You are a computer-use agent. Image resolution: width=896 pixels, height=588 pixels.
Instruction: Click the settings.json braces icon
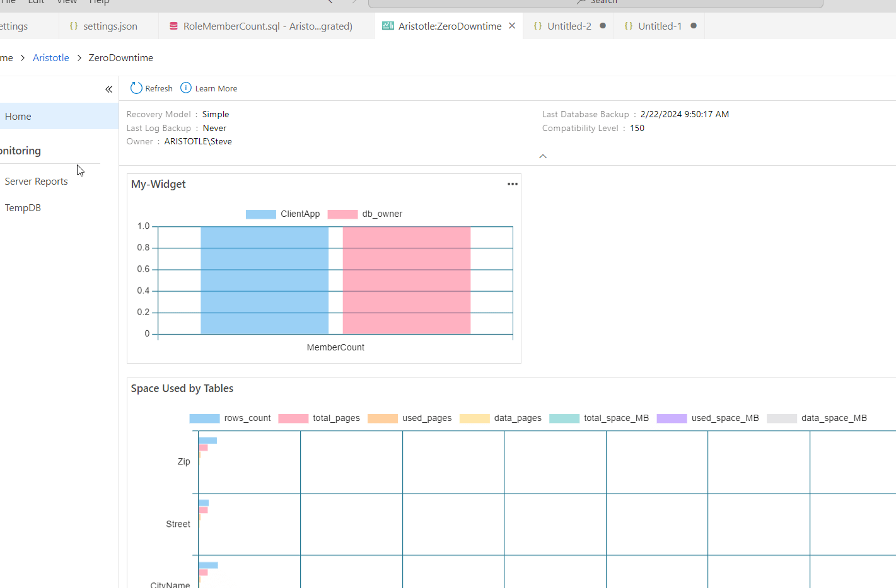[74, 26]
